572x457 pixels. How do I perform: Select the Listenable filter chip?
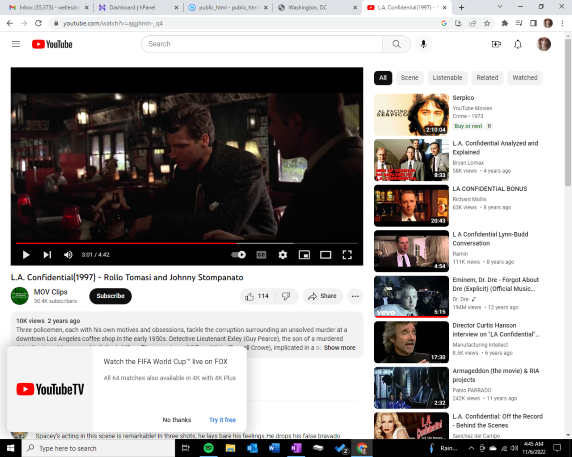click(x=447, y=78)
